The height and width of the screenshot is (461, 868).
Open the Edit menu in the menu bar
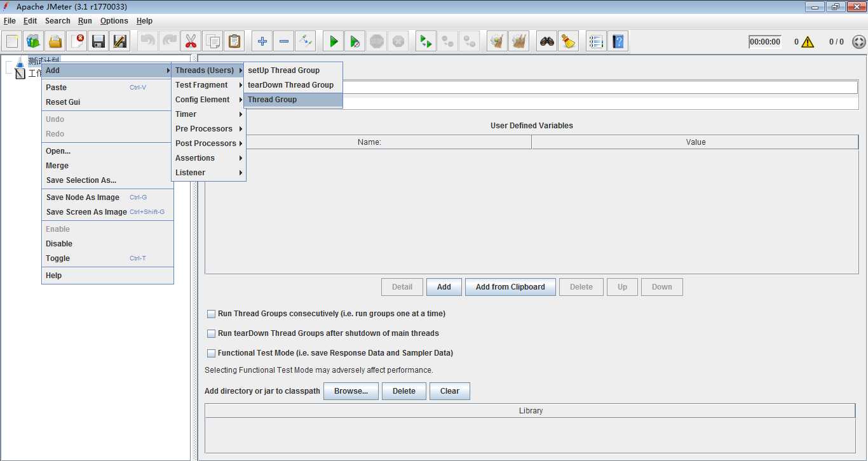click(31, 21)
